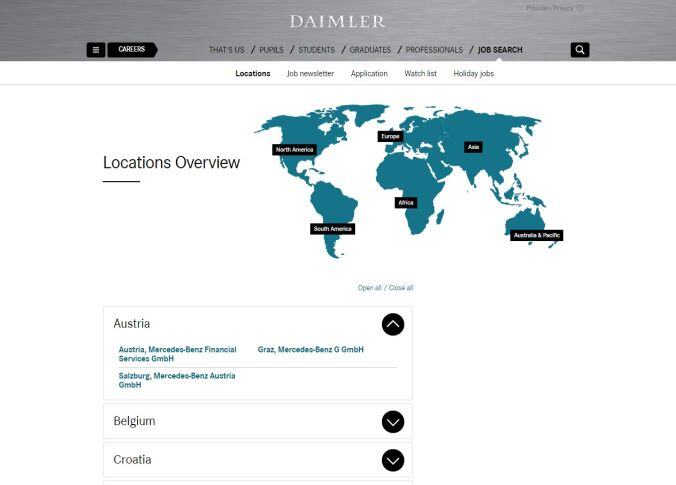The image size is (676, 485).
Task: Select Asia label on the map
Action: point(473,147)
